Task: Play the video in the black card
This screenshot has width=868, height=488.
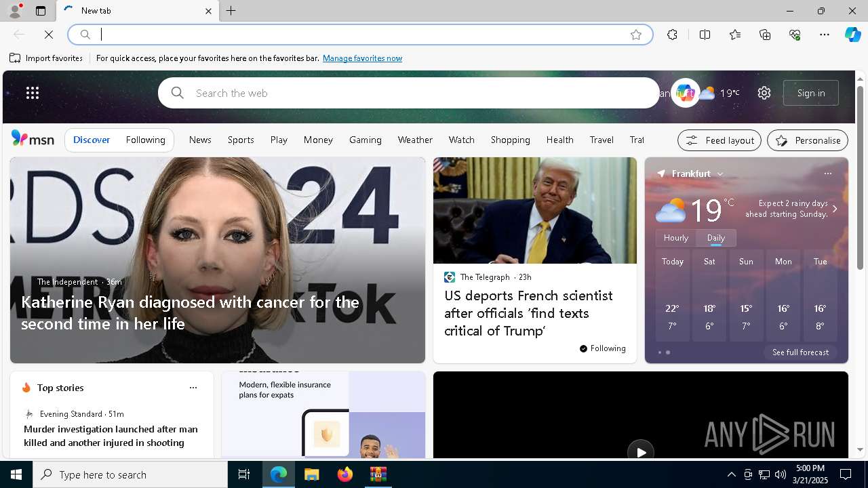Action: coord(640,451)
